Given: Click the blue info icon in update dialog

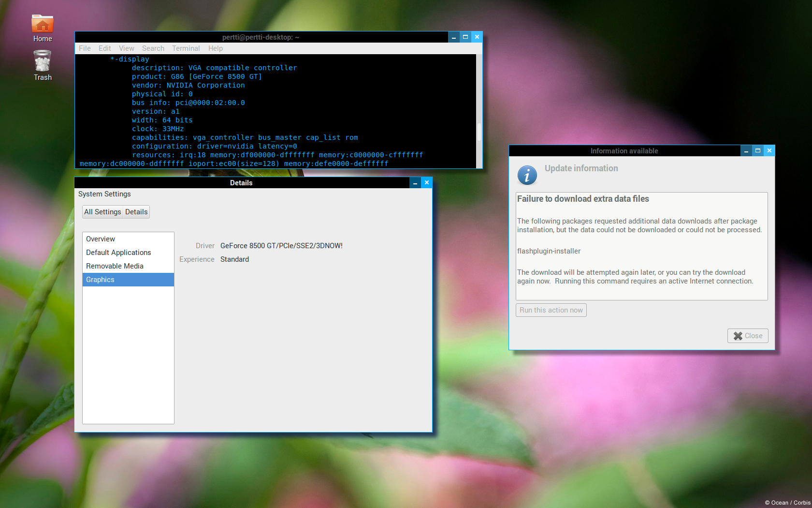Looking at the screenshot, I should [x=527, y=175].
